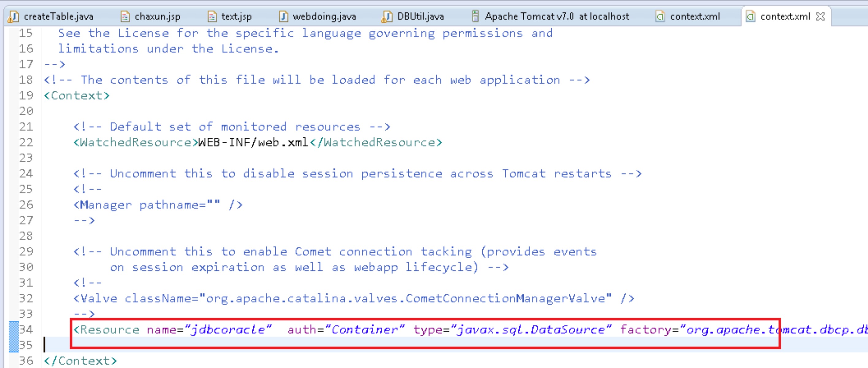Image resolution: width=868 pixels, height=368 pixels.
Task: Click the chaxun.jsp file icon
Action: tap(125, 16)
